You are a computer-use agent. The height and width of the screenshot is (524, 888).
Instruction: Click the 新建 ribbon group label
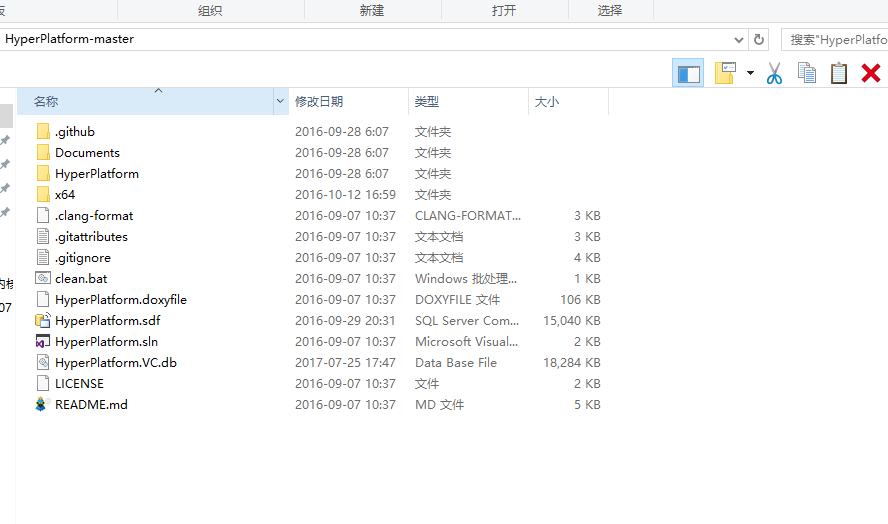[372, 10]
